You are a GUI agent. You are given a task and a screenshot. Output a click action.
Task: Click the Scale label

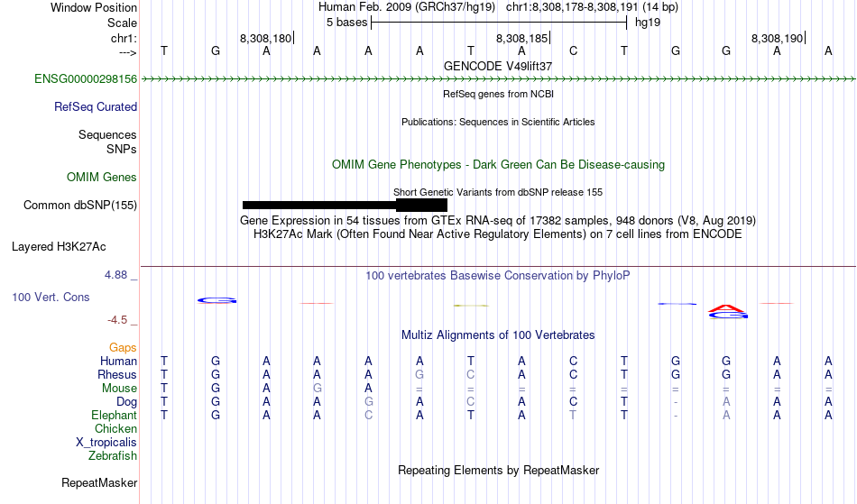tap(123, 23)
